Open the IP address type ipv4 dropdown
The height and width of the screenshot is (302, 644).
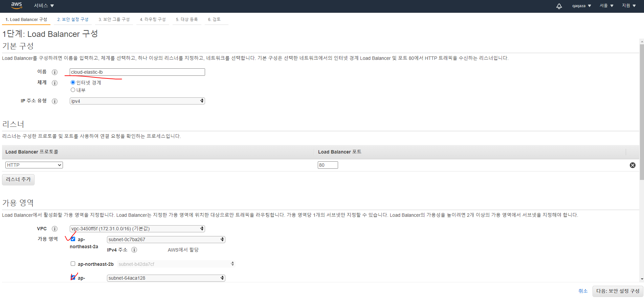137,101
